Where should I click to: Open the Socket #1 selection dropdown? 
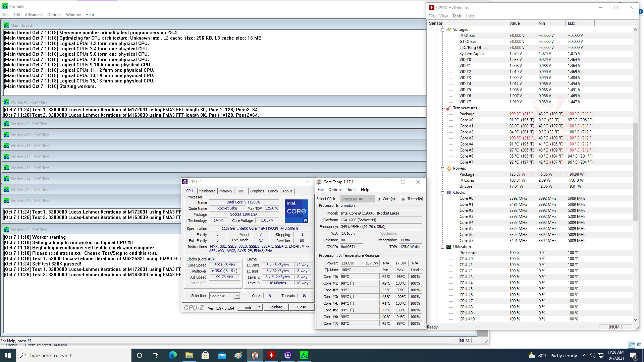(237, 296)
